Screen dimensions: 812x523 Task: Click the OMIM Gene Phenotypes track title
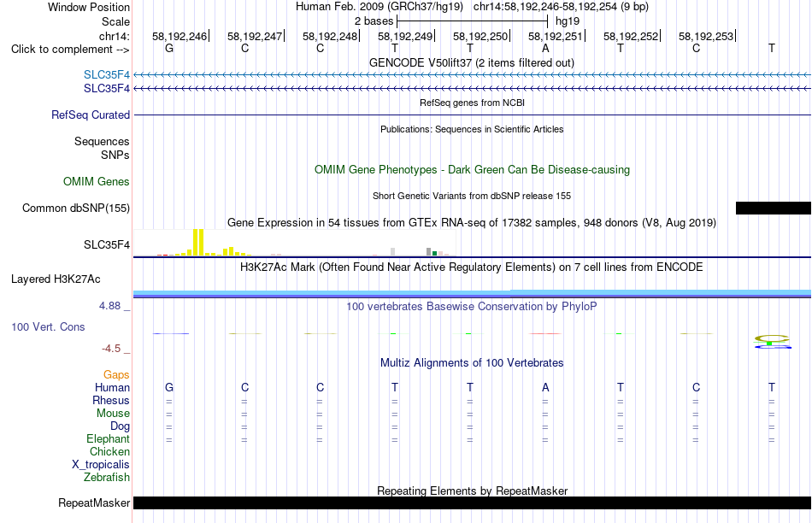(x=473, y=170)
